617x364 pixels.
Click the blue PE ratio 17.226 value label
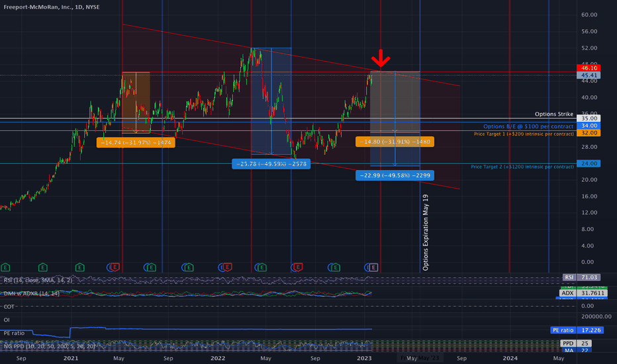click(x=577, y=330)
